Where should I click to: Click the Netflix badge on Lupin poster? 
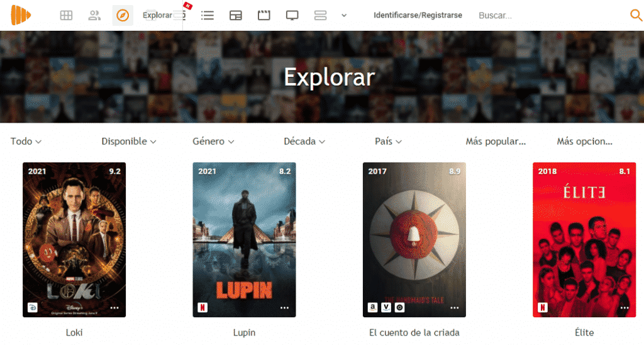(203, 308)
